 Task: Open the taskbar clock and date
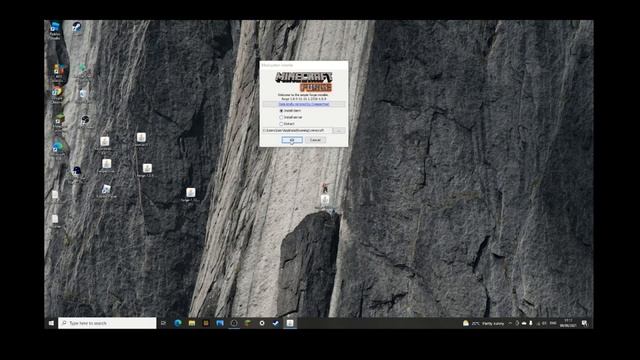(568, 323)
